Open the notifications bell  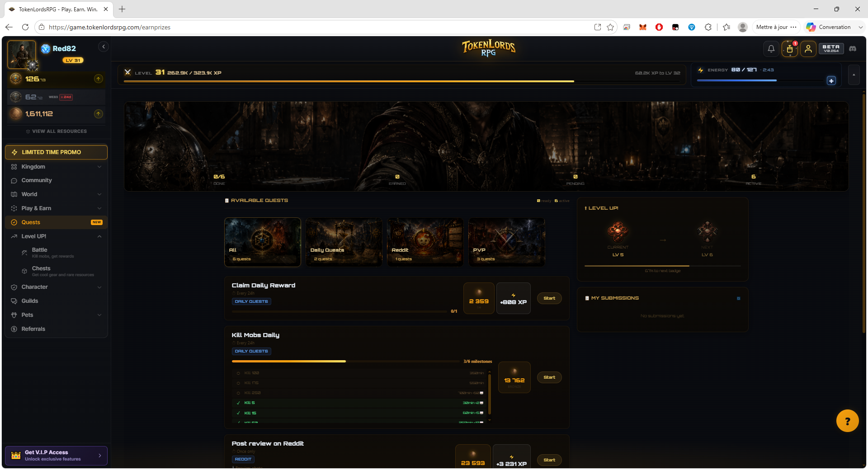tap(771, 49)
